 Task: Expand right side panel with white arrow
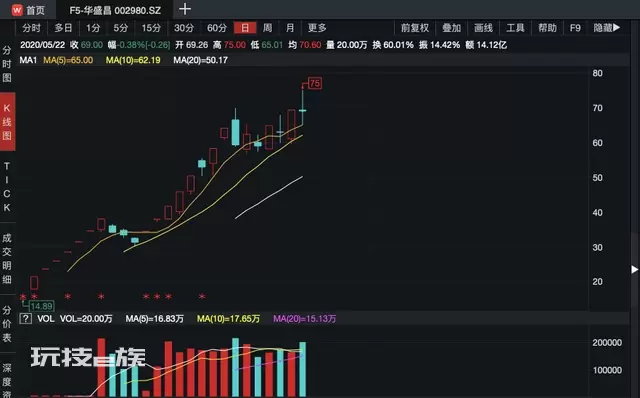click(x=635, y=269)
